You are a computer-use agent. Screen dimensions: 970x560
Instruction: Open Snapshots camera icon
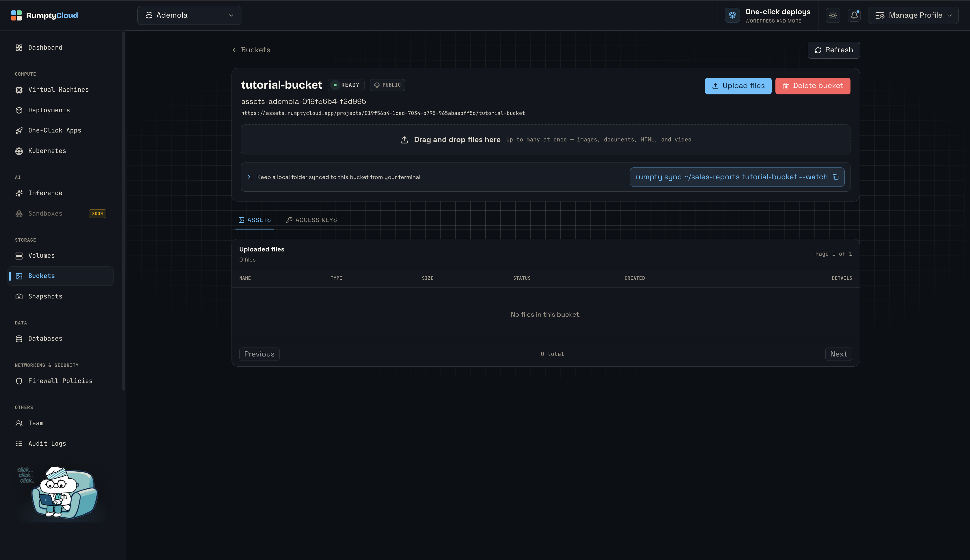19,296
